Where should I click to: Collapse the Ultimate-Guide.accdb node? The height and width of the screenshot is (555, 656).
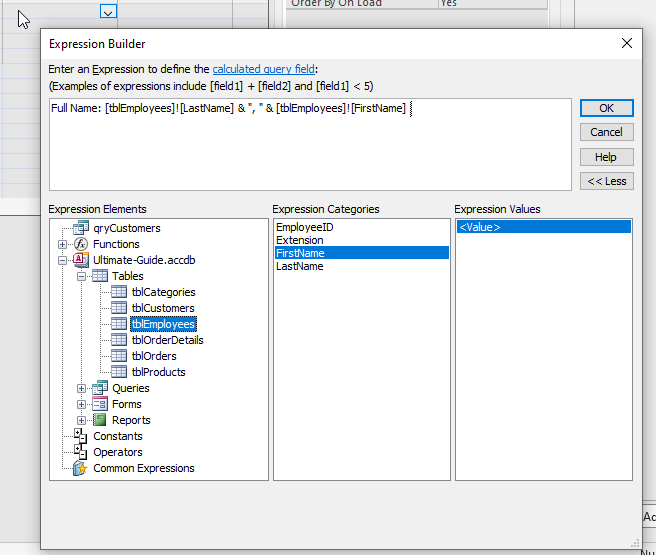[63, 260]
